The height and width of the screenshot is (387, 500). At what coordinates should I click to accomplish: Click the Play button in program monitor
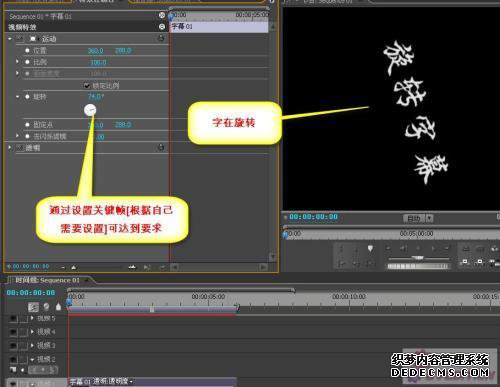click(418, 248)
